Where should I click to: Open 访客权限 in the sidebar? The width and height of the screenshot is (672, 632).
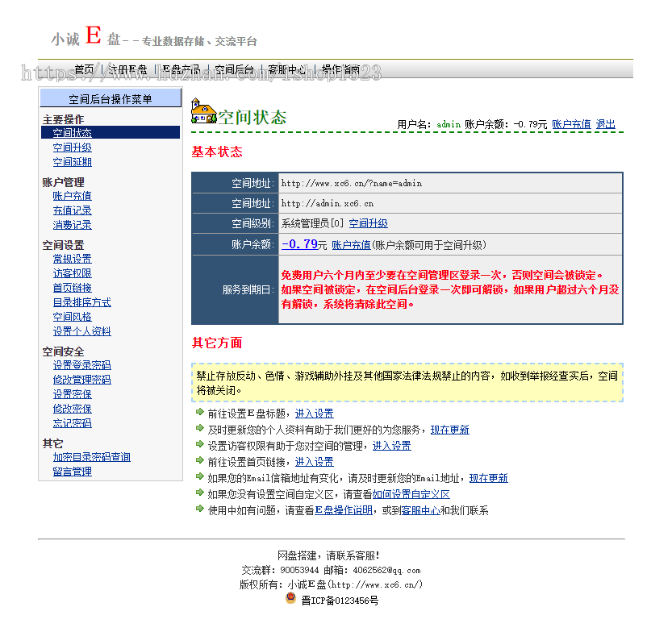click(x=72, y=273)
